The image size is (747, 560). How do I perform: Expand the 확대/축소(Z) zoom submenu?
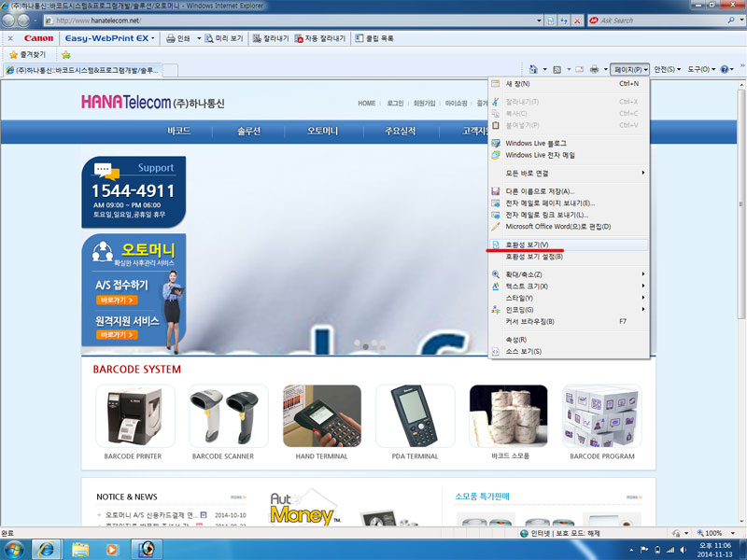click(x=570, y=274)
